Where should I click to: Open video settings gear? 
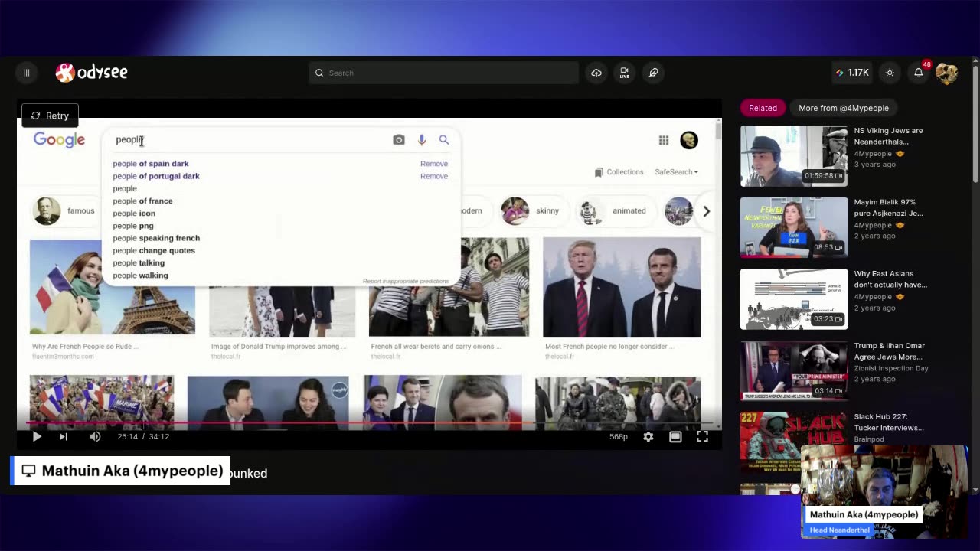click(x=648, y=436)
